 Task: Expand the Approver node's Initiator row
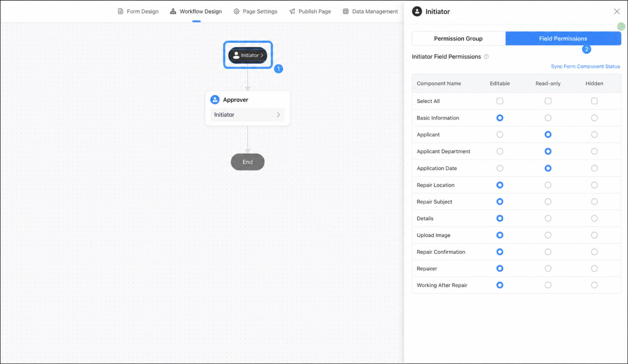[x=247, y=115]
